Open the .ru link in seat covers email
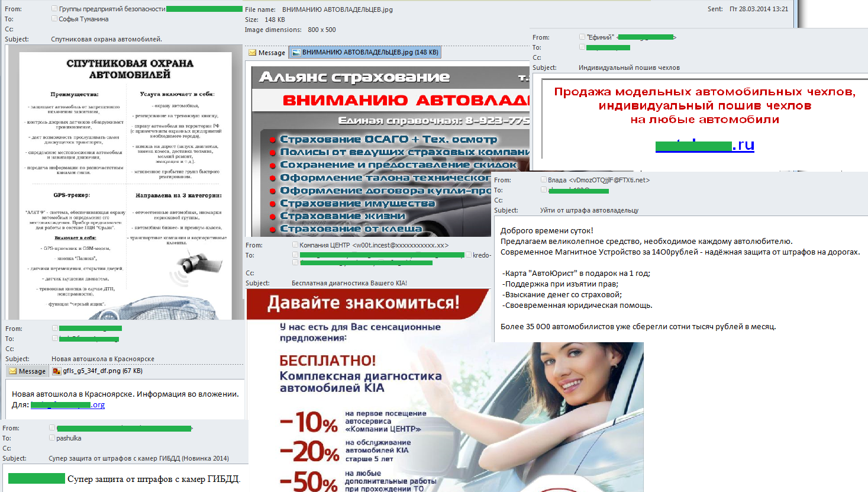 pos(705,145)
